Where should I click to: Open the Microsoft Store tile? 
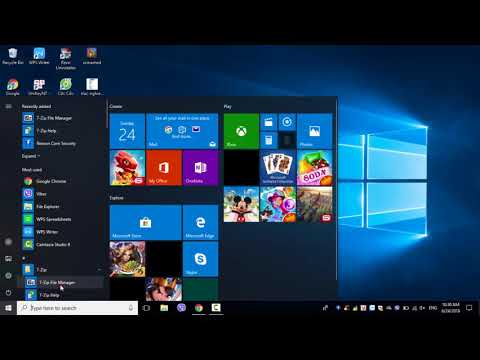[146, 222]
